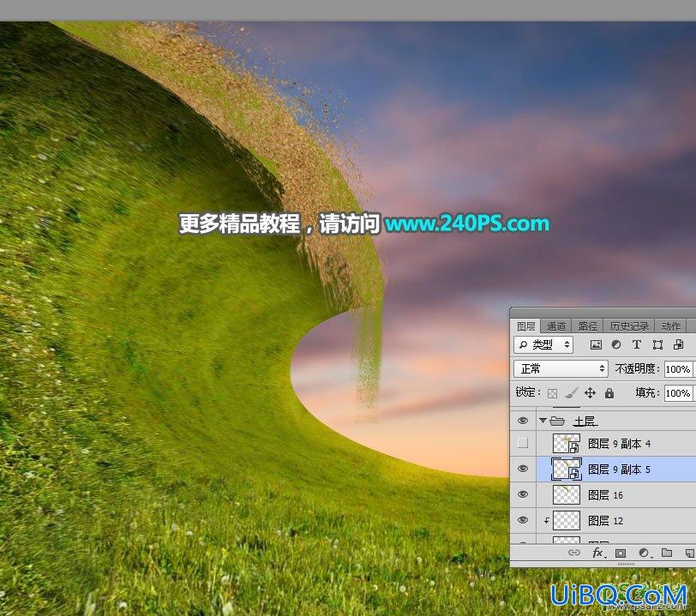Open the 正常 blend mode dropdown
This screenshot has width=696, height=616.
tap(561, 368)
